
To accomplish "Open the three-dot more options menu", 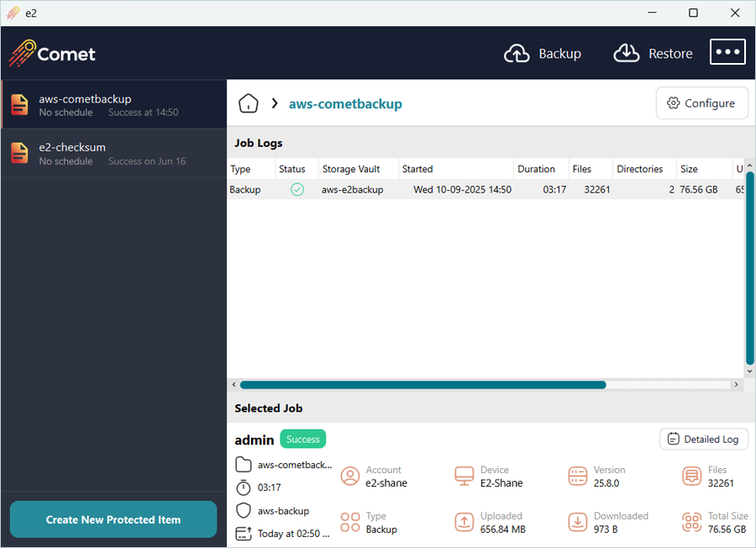I will (x=727, y=51).
